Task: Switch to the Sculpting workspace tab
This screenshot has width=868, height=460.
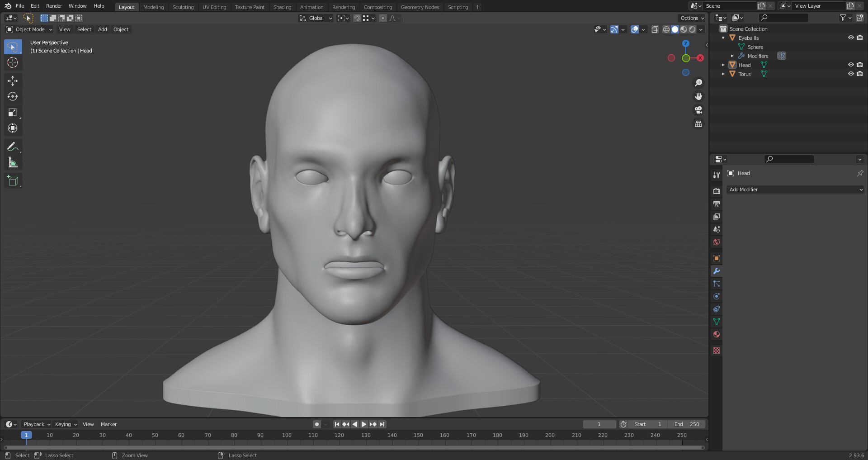Action: coord(183,7)
